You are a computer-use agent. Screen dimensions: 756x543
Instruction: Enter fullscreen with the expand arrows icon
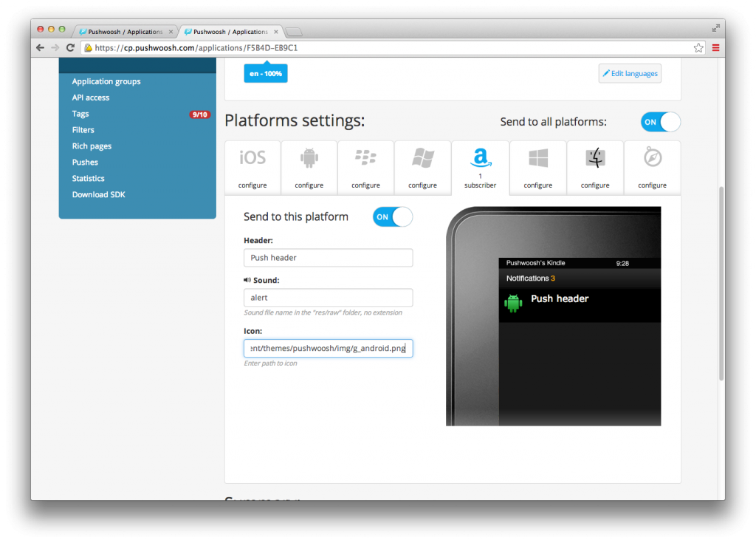[x=715, y=29]
